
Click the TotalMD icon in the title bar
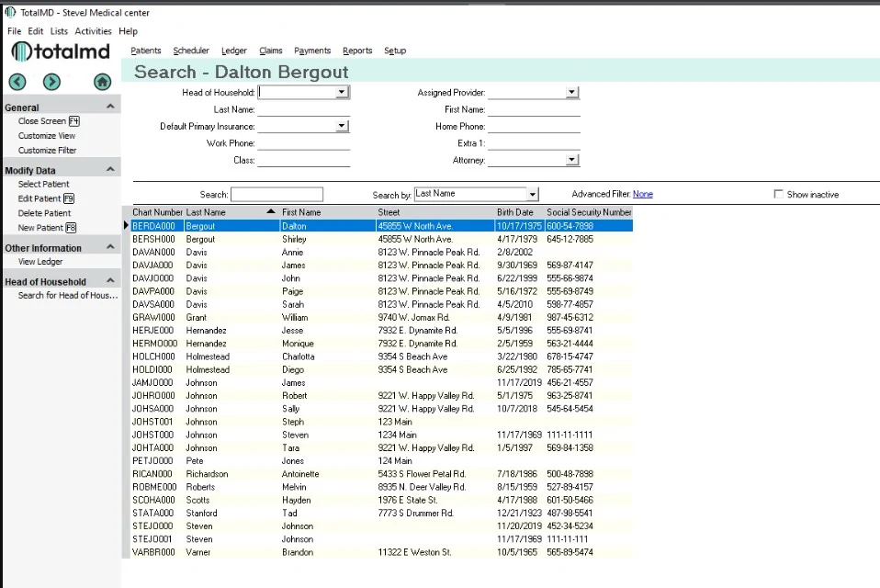[x=9, y=14]
